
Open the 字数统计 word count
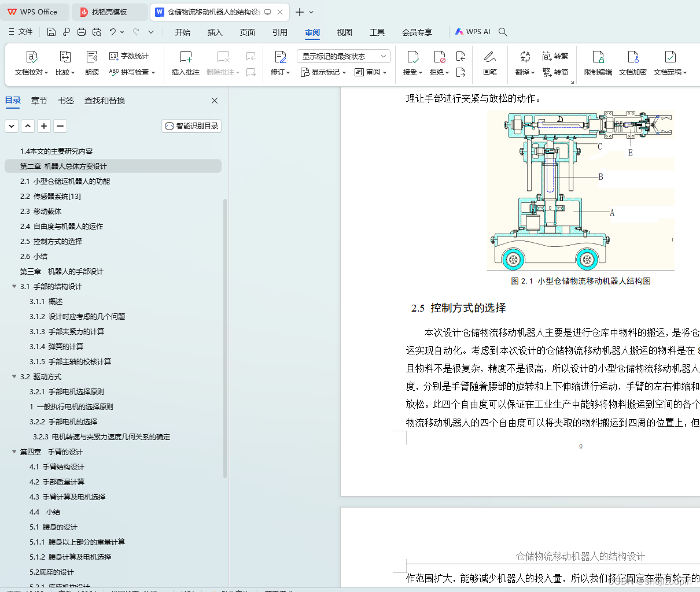tap(129, 56)
